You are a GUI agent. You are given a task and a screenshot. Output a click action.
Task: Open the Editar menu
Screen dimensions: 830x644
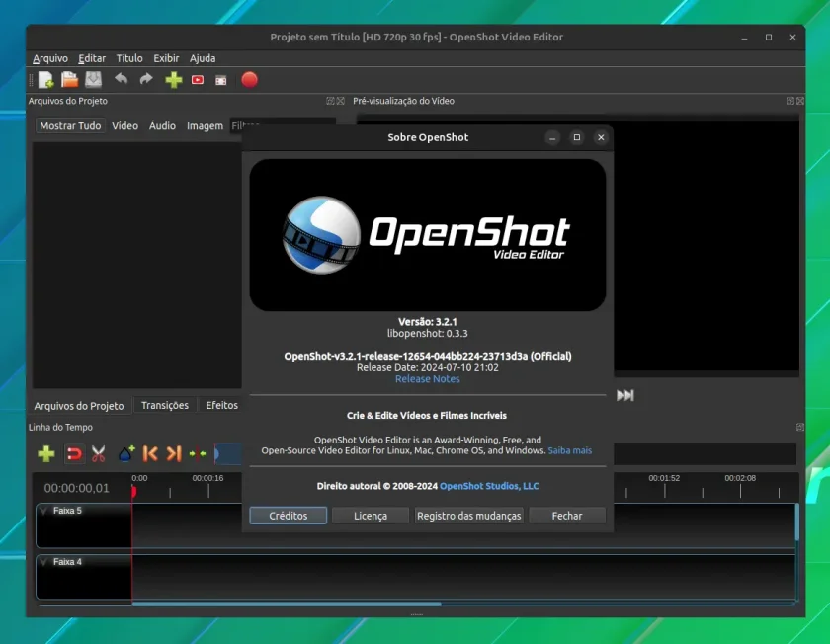pyautogui.click(x=92, y=58)
